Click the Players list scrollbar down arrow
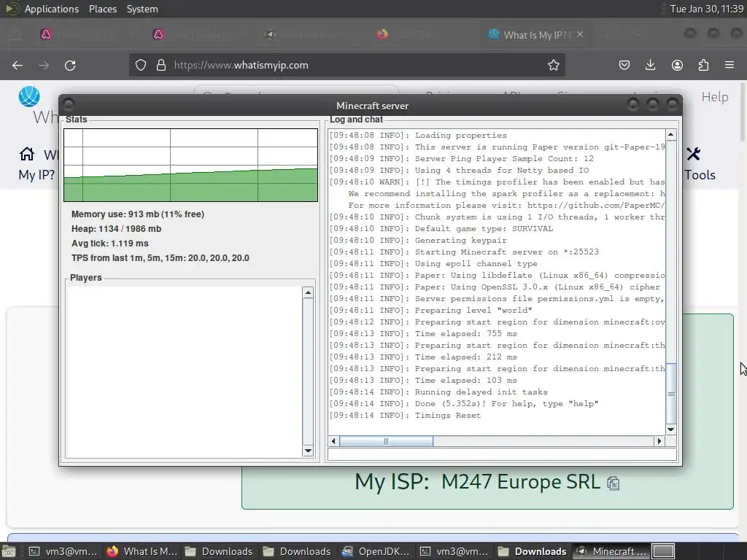The image size is (747, 560). 308,451
